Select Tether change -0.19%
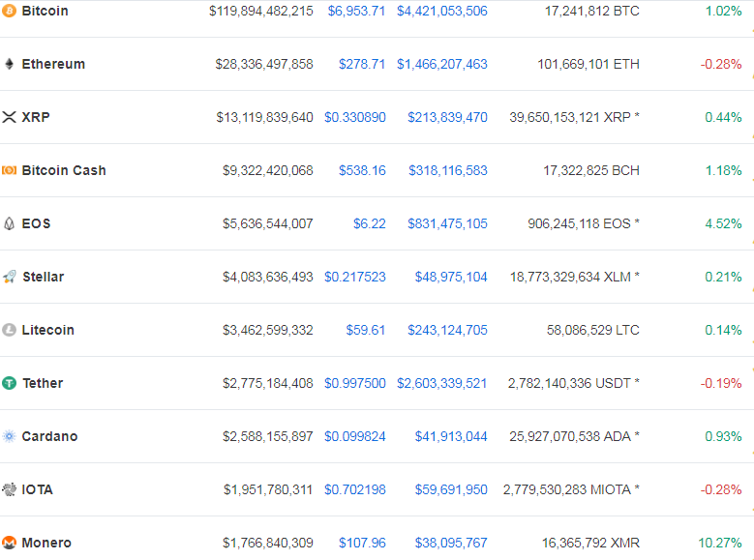The image size is (754, 560). (721, 383)
